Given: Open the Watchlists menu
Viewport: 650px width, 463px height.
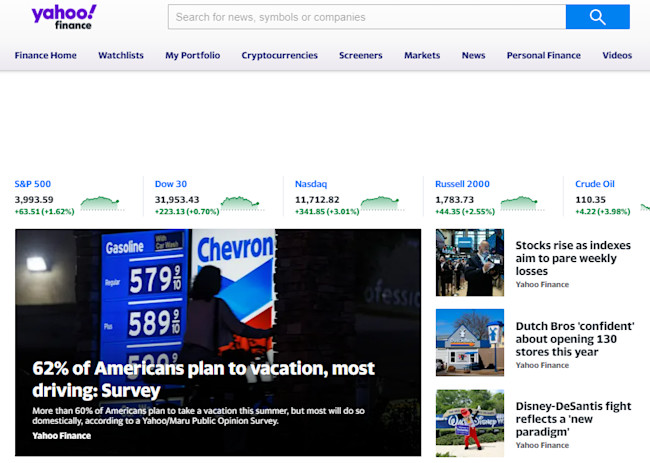Looking at the screenshot, I should point(121,55).
